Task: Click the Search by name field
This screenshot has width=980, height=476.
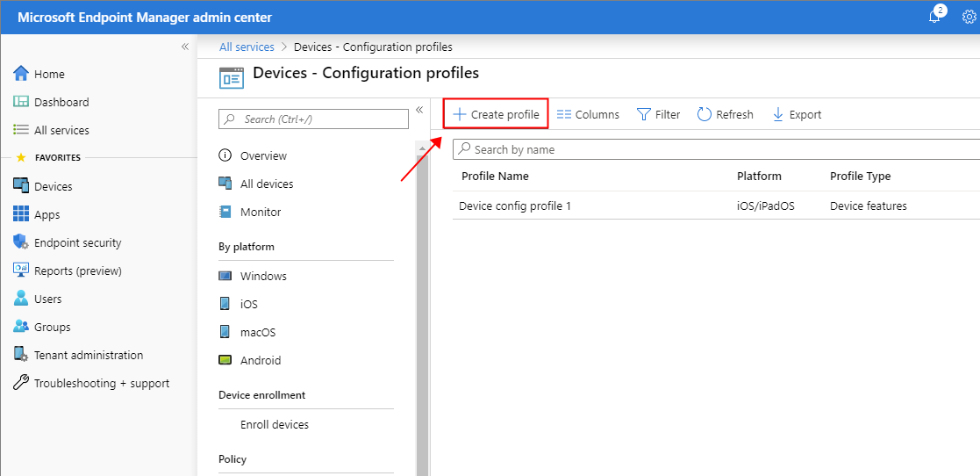Action: tap(716, 149)
